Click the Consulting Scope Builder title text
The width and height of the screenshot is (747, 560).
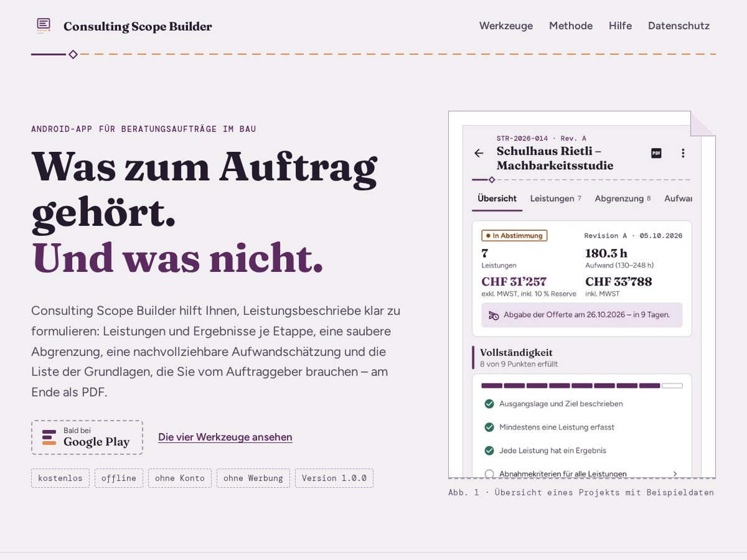138,26
